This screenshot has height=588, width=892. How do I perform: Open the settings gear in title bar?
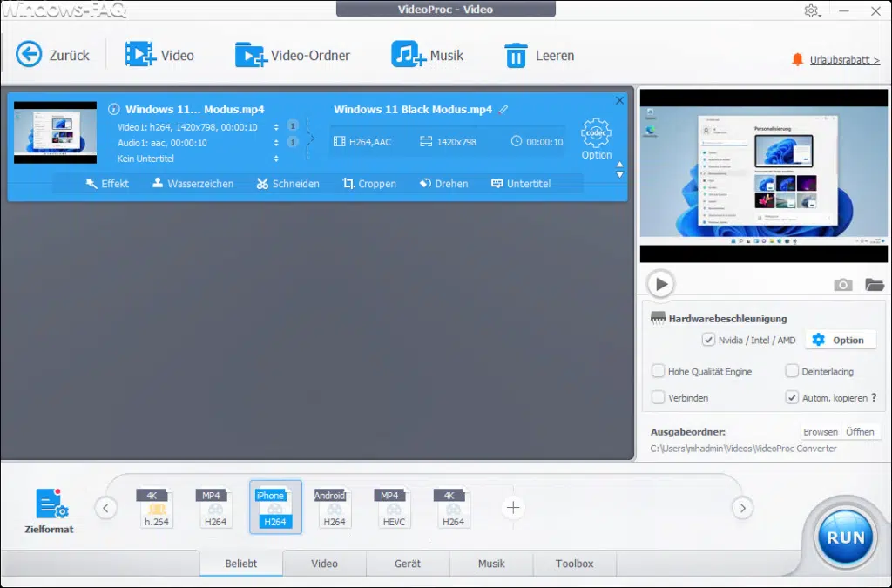(x=811, y=10)
